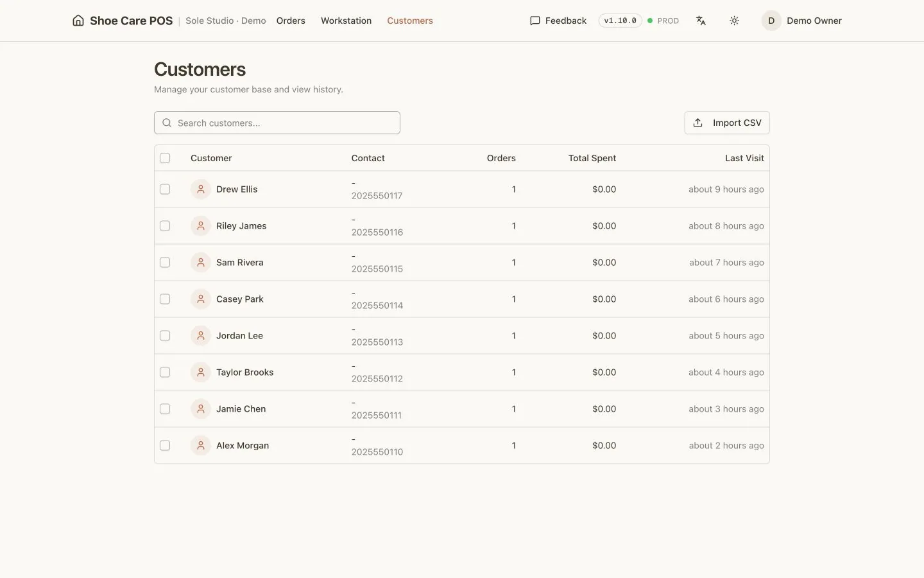924x578 pixels.
Task: Click into the Search customers field
Action: click(x=277, y=123)
